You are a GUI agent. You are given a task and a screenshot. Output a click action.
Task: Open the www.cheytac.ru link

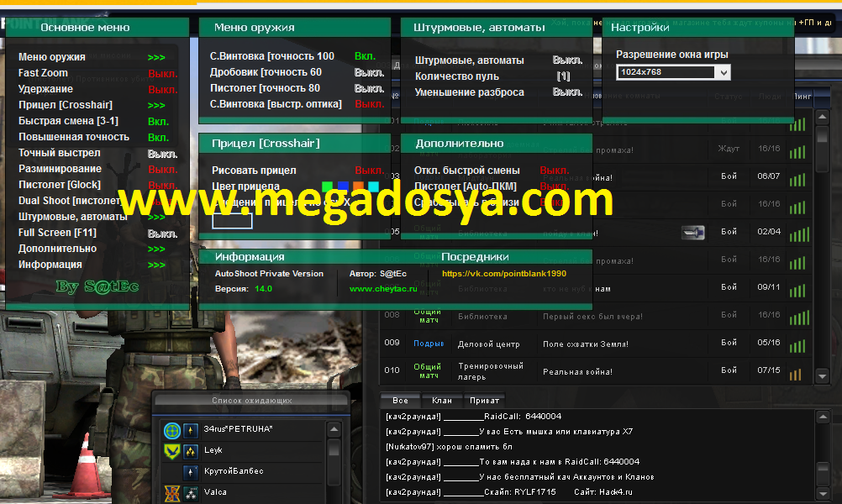(383, 289)
